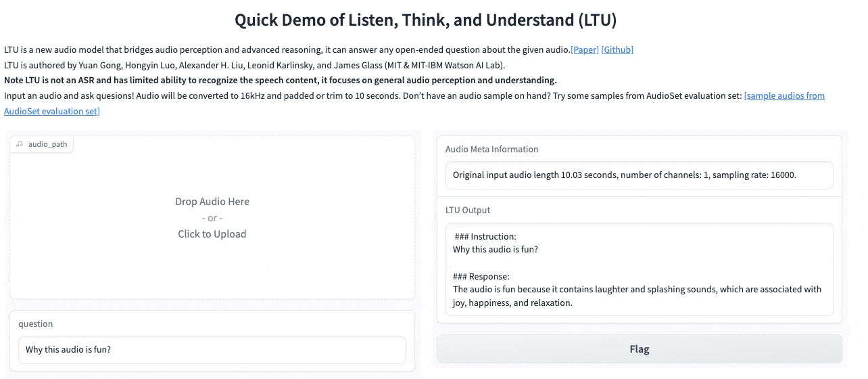Click the 'Click to Upload' text
This screenshot has width=868, height=379.
click(212, 234)
